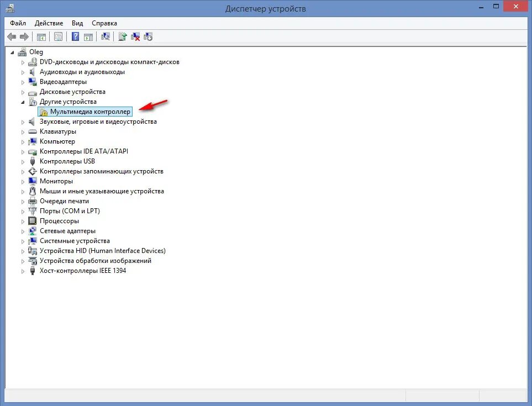Select the Дисковые устройства label
532x406 pixels.
pyautogui.click(x=72, y=92)
